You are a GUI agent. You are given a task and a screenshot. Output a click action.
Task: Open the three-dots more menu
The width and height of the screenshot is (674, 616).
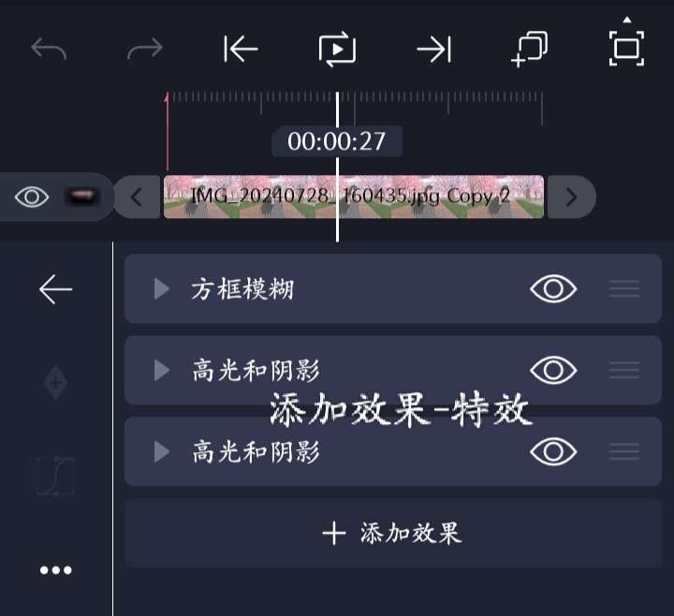55,570
